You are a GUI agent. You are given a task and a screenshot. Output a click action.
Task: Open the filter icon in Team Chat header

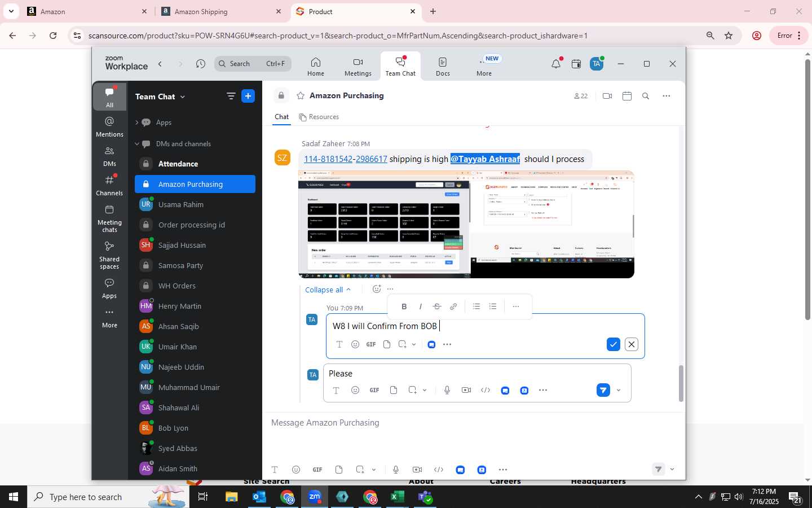[231, 96]
